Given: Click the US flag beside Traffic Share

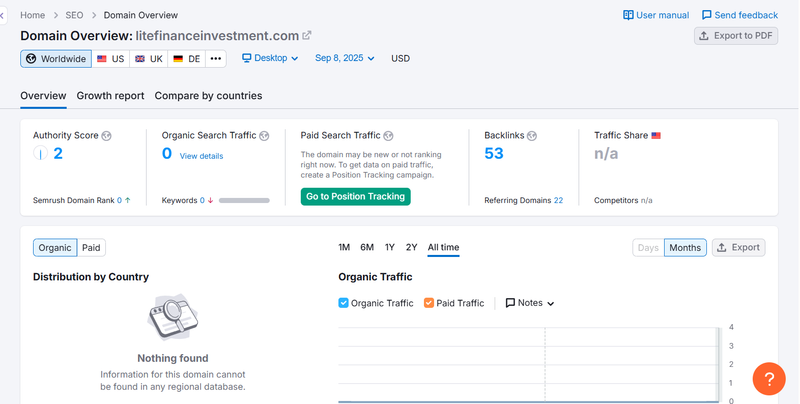Looking at the screenshot, I should (x=656, y=136).
